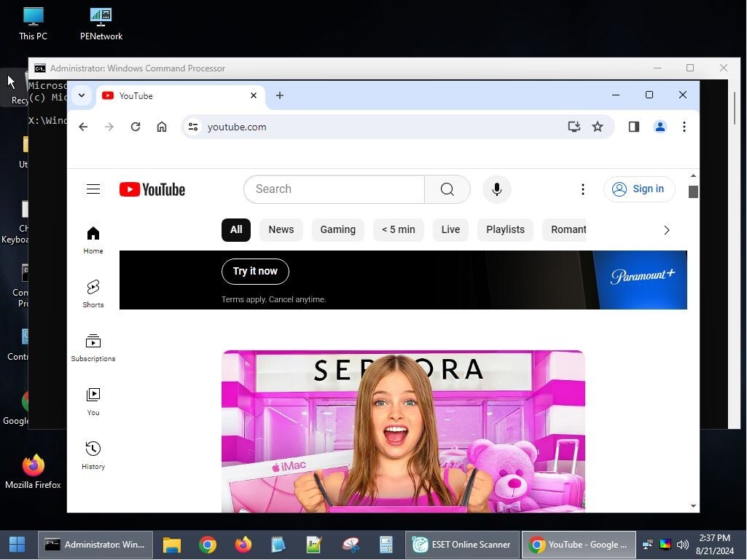Open Chrome tab search dropdown arrow
Image resolution: width=747 pixels, height=560 pixels.
(82, 95)
